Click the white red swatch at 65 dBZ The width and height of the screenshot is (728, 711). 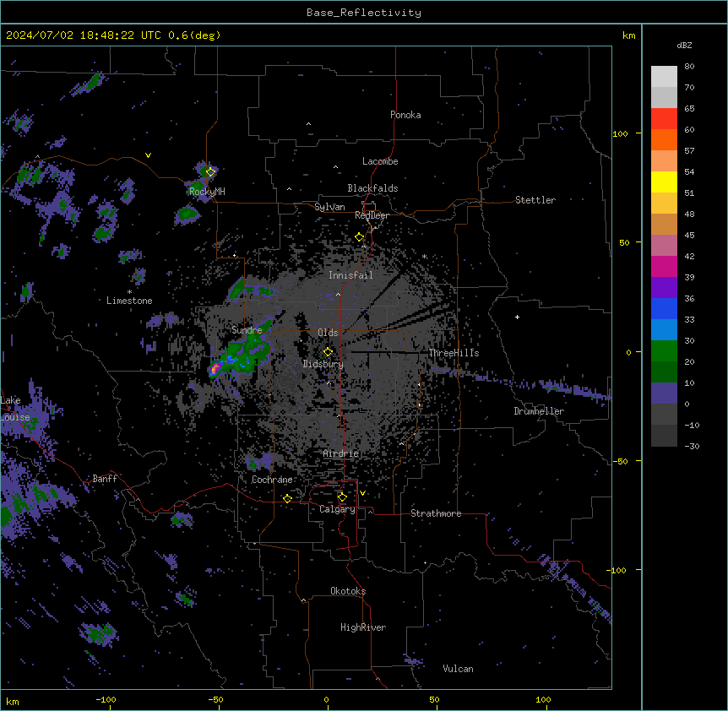[664, 118]
